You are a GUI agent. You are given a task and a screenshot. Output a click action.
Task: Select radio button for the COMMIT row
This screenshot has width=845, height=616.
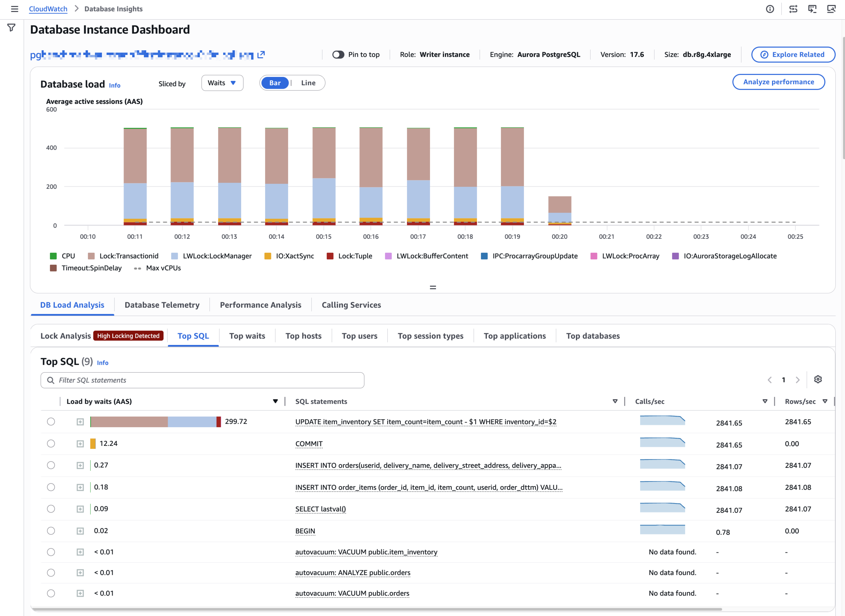pyautogui.click(x=51, y=444)
